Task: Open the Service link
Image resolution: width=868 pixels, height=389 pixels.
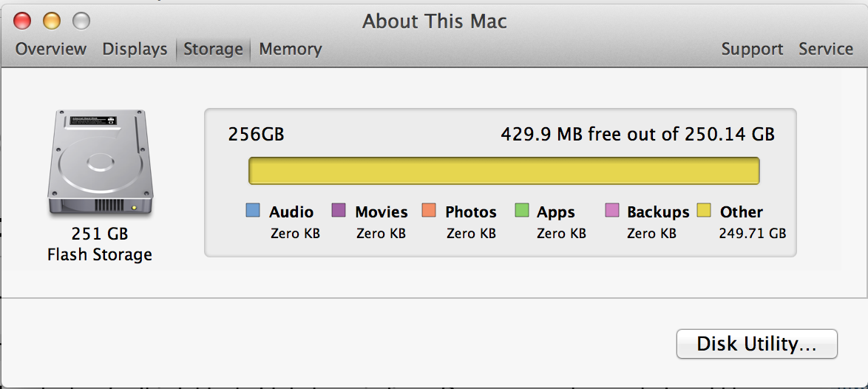Action: point(826,50)
